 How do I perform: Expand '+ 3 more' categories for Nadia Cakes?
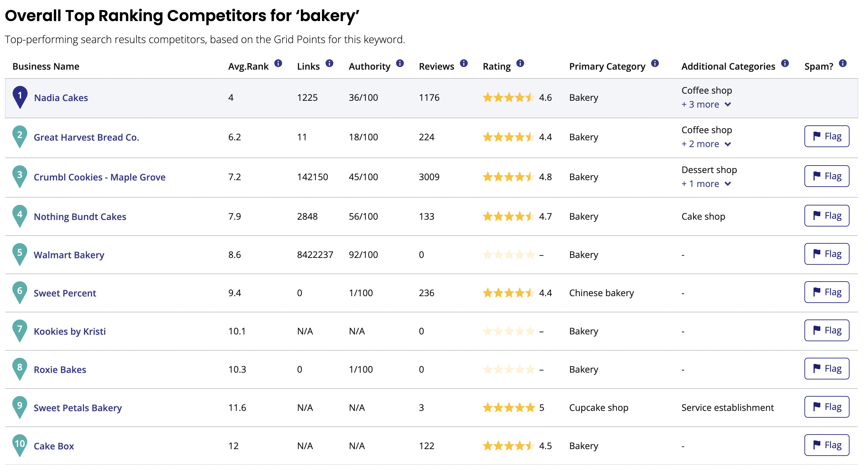coord(706,104)
